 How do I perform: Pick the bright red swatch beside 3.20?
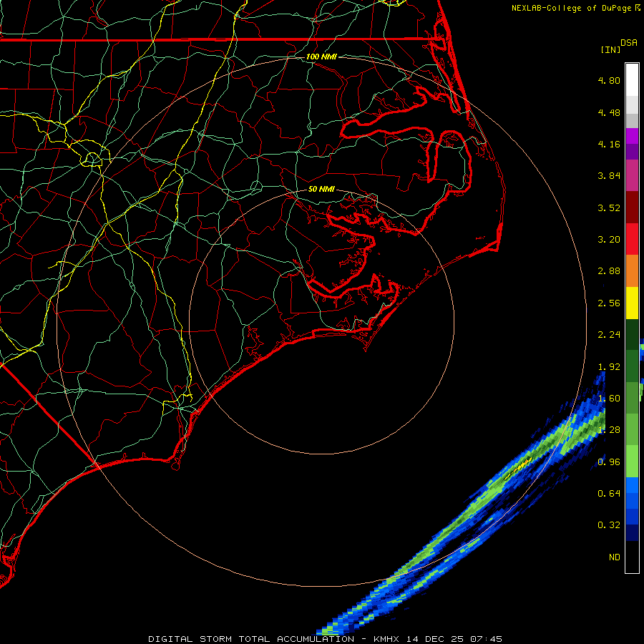tap(632, 239)
